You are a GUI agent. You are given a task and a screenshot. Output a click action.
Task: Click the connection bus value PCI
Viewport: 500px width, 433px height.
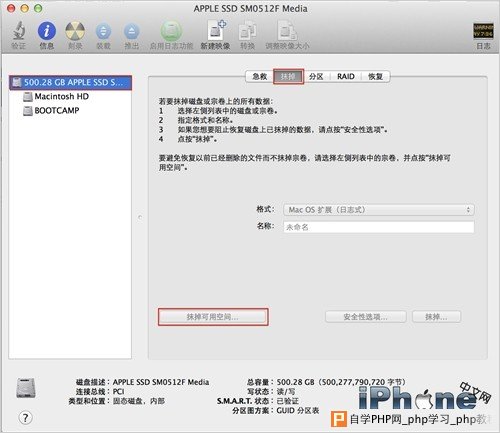[x=118, y=391]
